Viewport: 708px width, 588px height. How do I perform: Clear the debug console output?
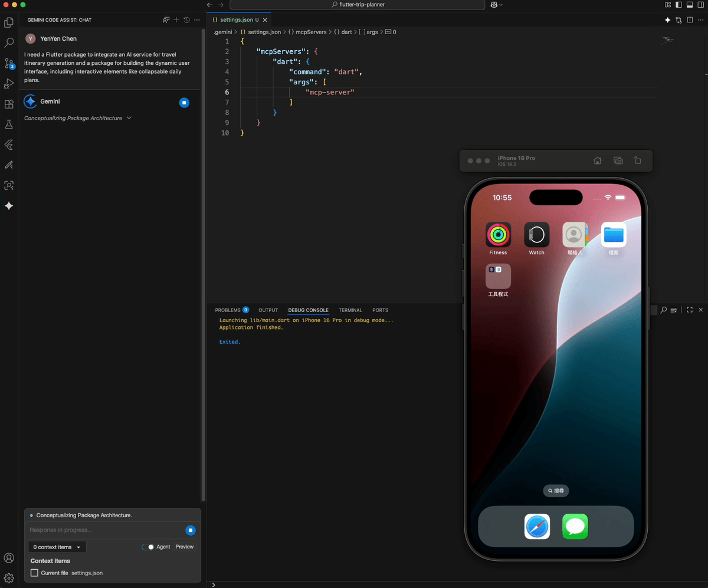[x=674, y=310]
